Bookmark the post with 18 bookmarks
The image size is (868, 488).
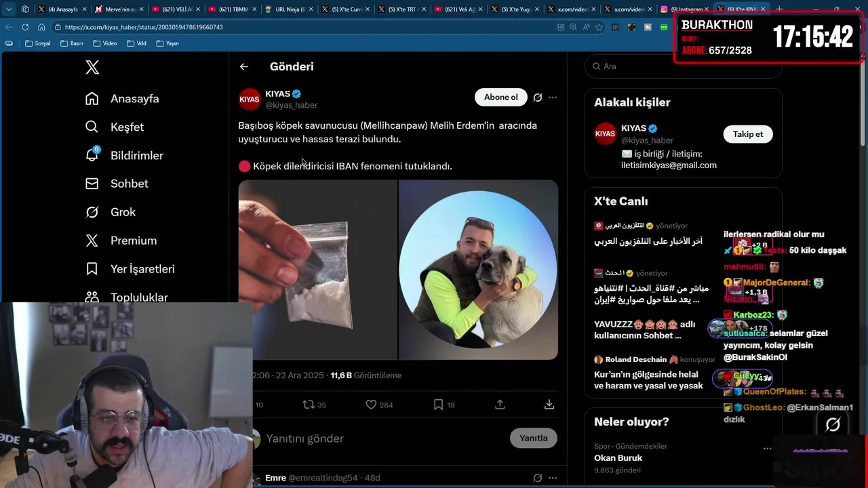click(x=444, y=405)
